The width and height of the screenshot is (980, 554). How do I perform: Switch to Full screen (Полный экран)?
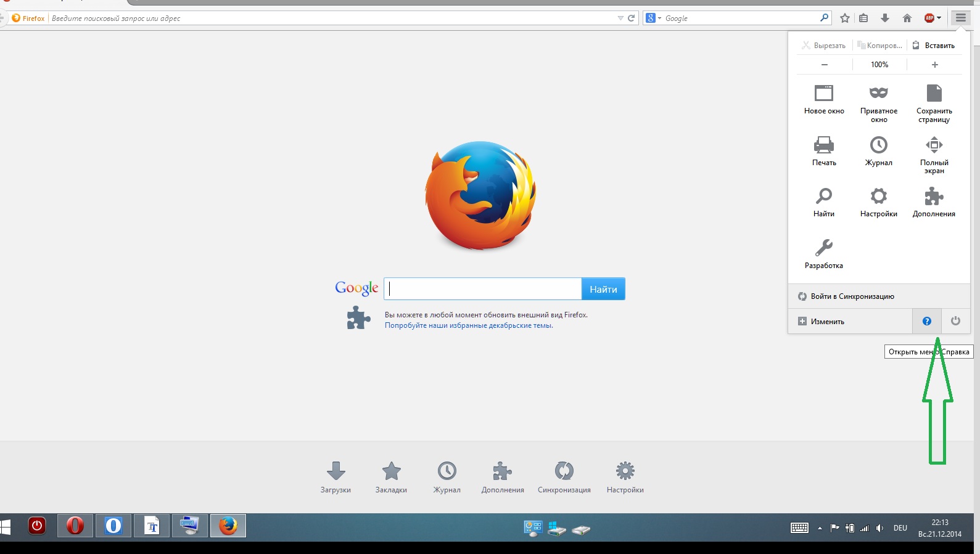pyautogui.click(x=934, y=155)
